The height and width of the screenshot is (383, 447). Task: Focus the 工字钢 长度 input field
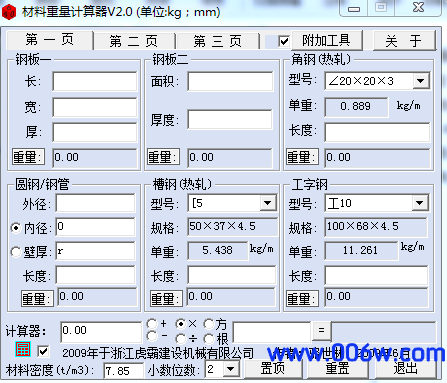coord(376,275)
